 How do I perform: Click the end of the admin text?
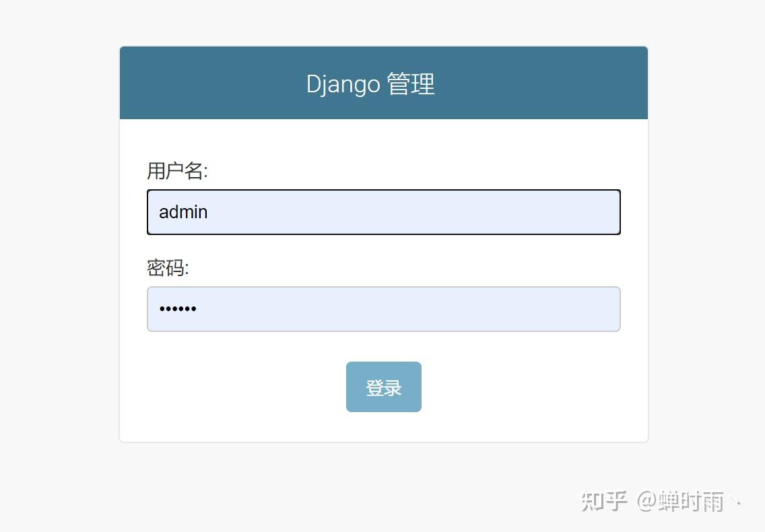click(207, 211)
